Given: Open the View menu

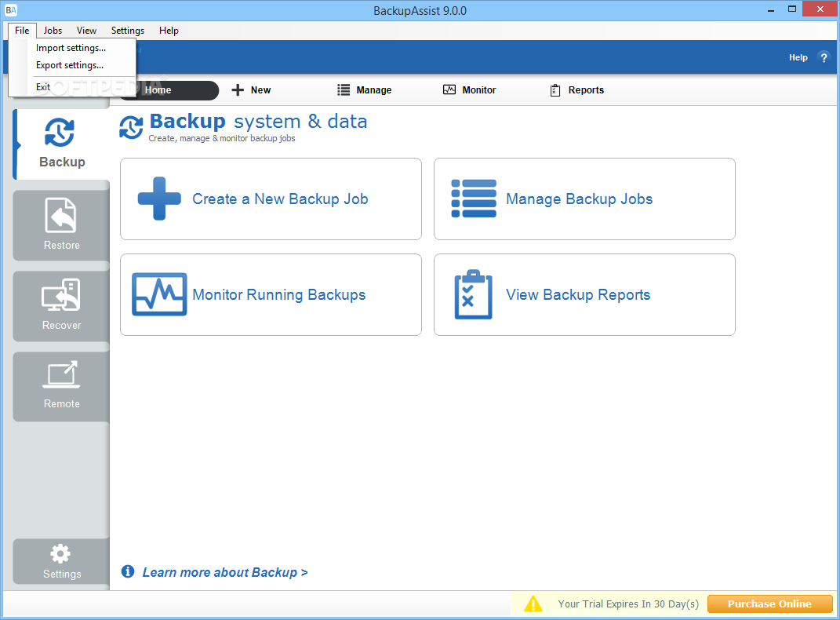Looking at the screenshot, I should pos(86,31).
